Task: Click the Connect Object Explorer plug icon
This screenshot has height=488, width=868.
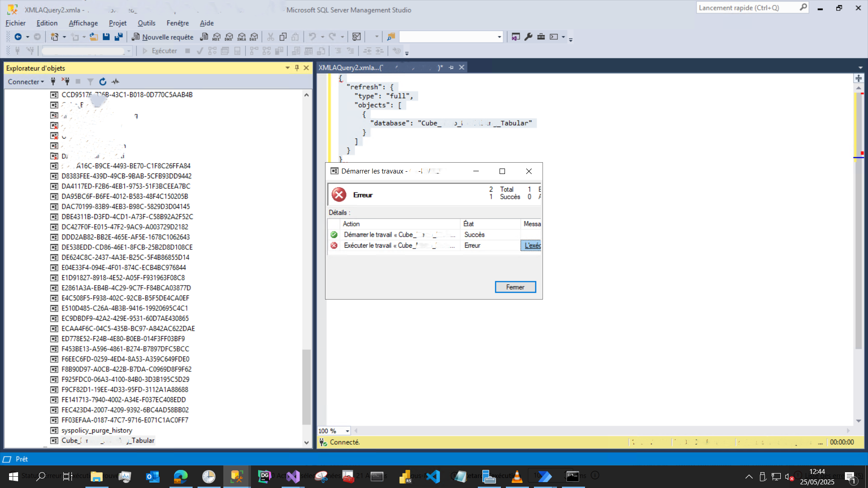Action: (x=53, y=82)
